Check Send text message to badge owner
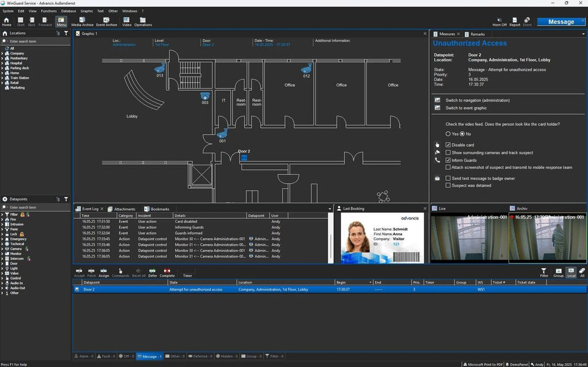The width and height of the screenshot is (588, 367). (448, 178)
